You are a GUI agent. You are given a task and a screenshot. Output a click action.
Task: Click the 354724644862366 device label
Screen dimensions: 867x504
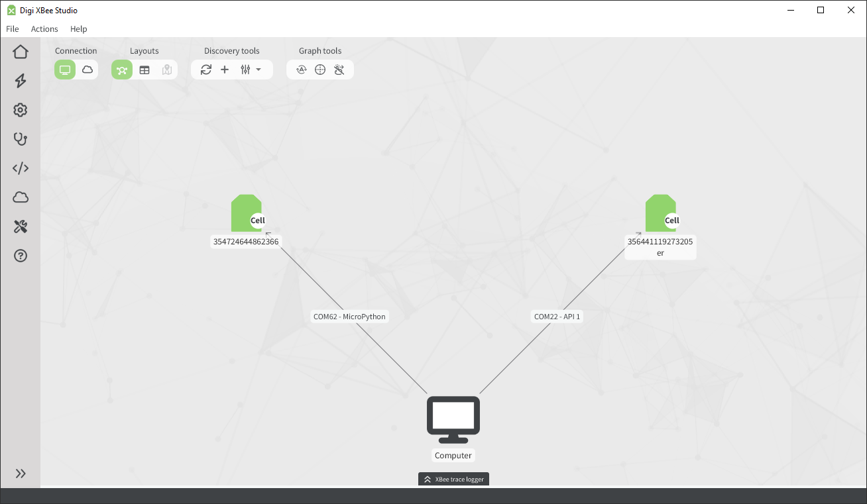pos(246,242)
